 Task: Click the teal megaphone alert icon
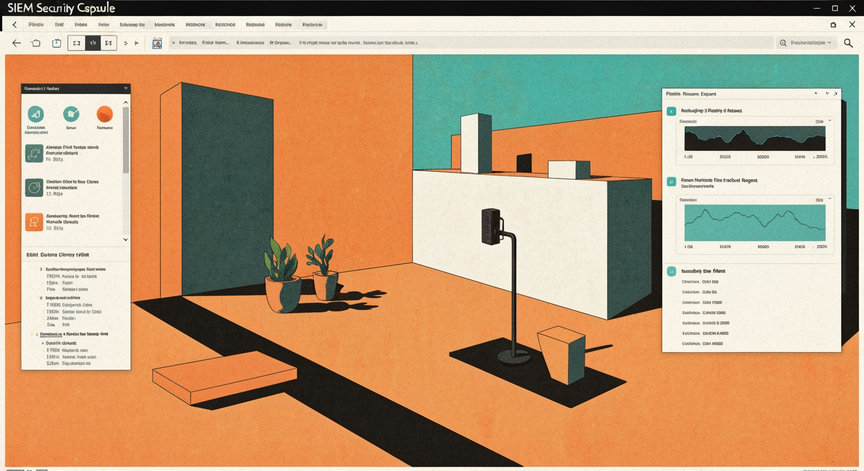tap(36, 114)
